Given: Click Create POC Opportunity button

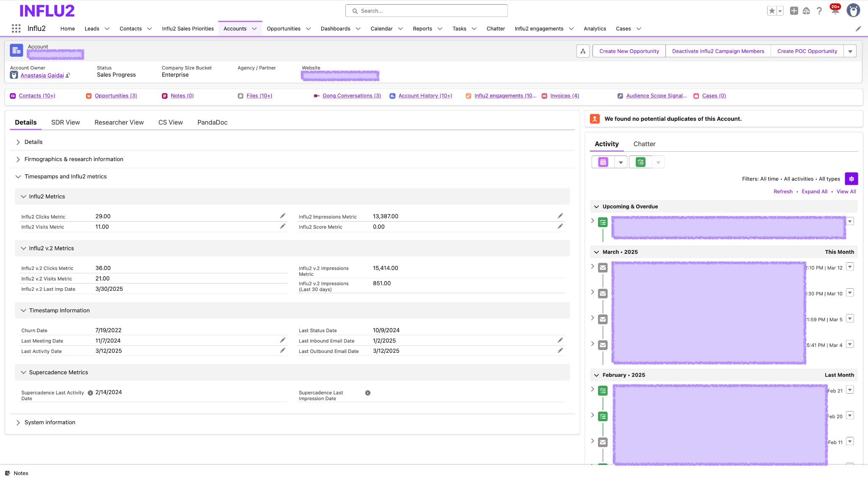Looking at the screenshot, I should coord(807,51).
